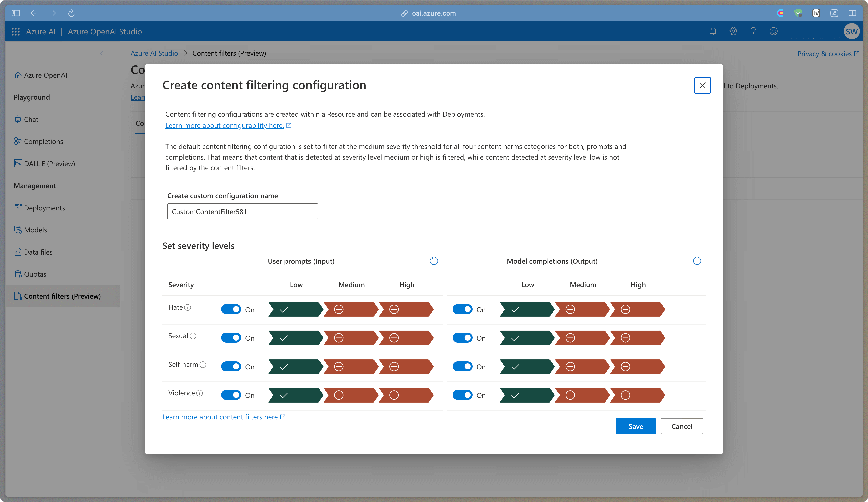This screenshot has height=502, width=868.
Task: Open the browser split view icon
Action: pyautogui.click(x=852, y=13)
